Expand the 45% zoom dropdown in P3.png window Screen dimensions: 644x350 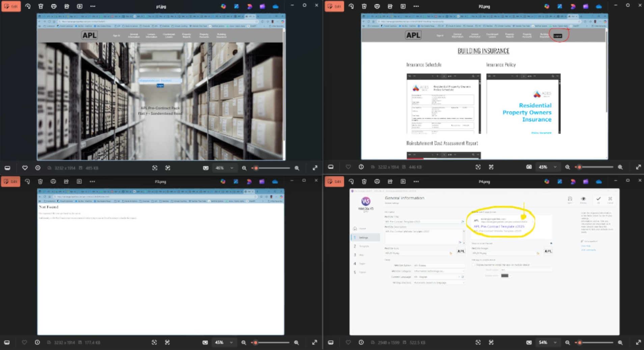(231, 343)
